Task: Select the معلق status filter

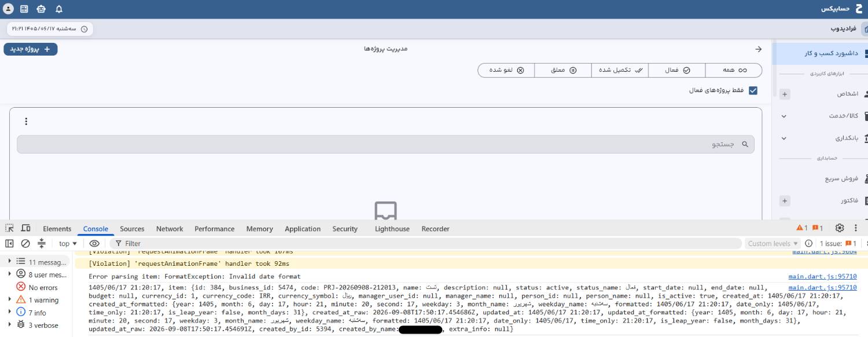Action: 563,70
